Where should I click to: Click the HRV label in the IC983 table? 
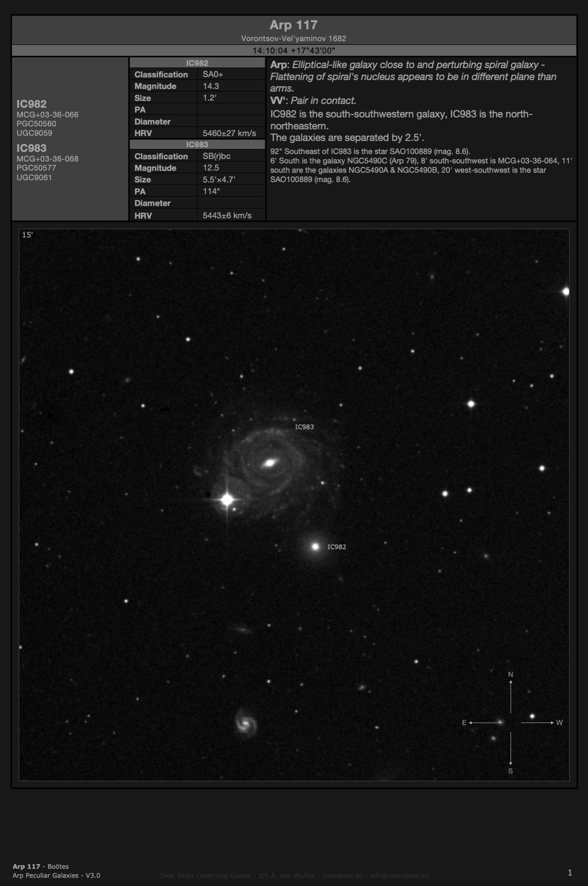(143, 216)
